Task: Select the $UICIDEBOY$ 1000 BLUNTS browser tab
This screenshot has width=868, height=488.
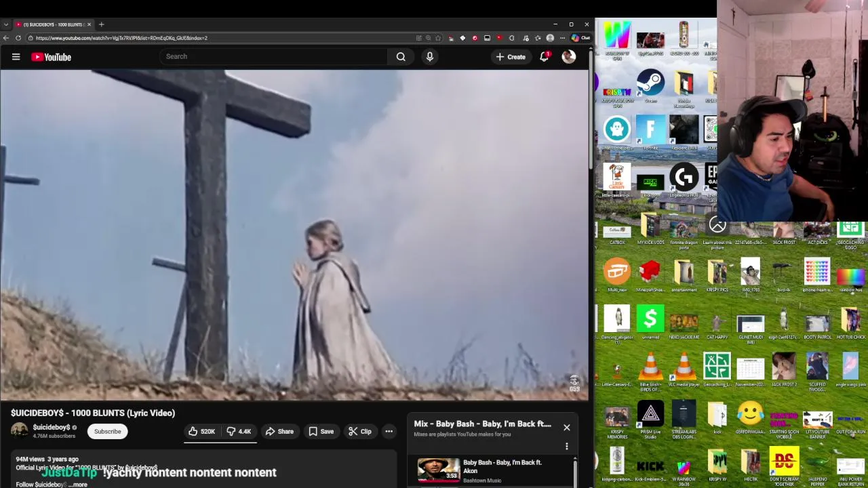Action: 54,24
